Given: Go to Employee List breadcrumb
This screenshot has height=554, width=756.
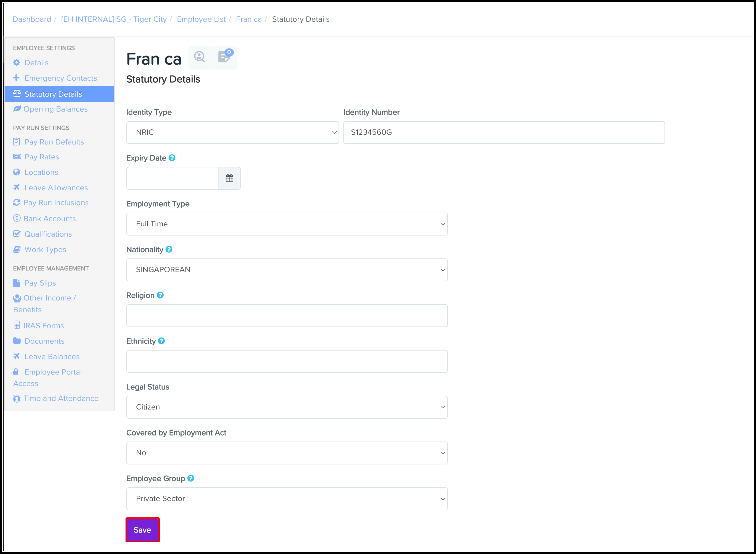Looking at the screenshot, I should click(201, 19).
